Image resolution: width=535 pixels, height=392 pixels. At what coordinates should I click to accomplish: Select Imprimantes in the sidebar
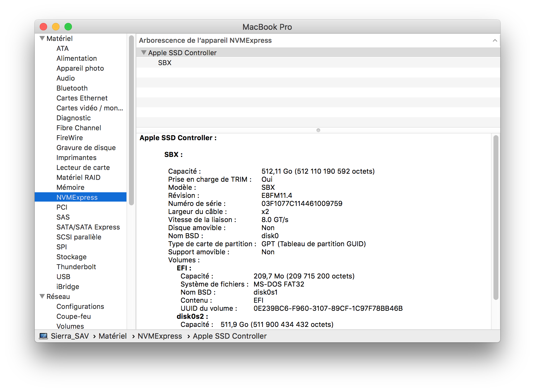click(76, 158)
